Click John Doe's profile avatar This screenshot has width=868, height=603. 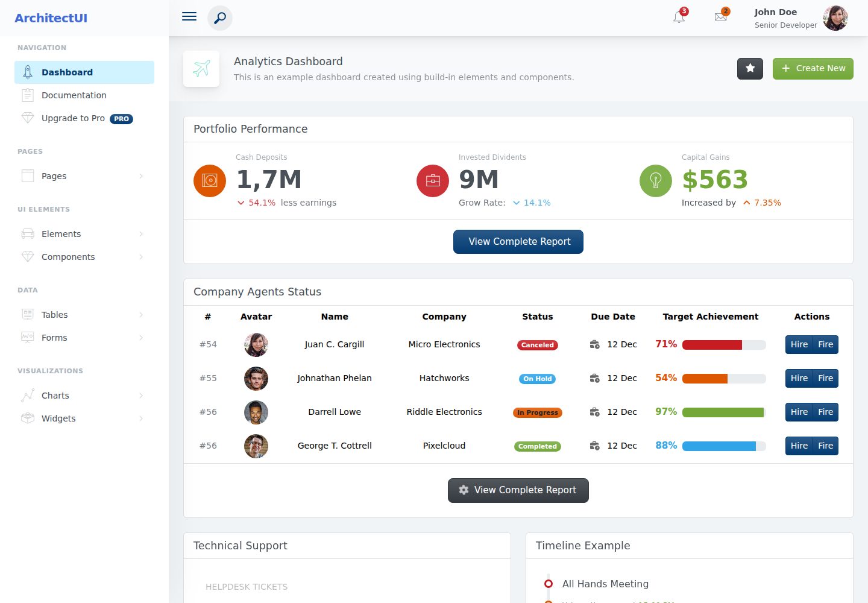pos(835,18)
